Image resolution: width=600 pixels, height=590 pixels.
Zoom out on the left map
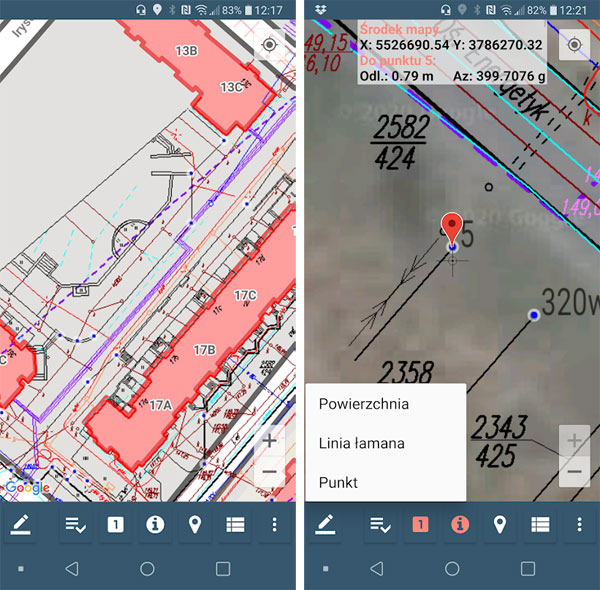(269, 471)
